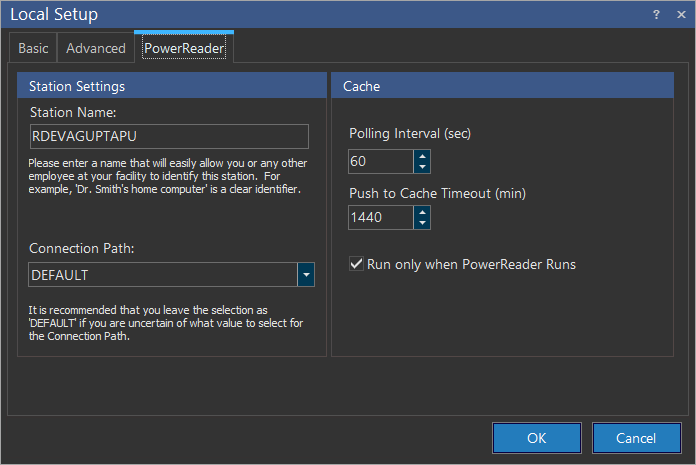Increase Push to Cache Timeout value

tap(422, 212)
